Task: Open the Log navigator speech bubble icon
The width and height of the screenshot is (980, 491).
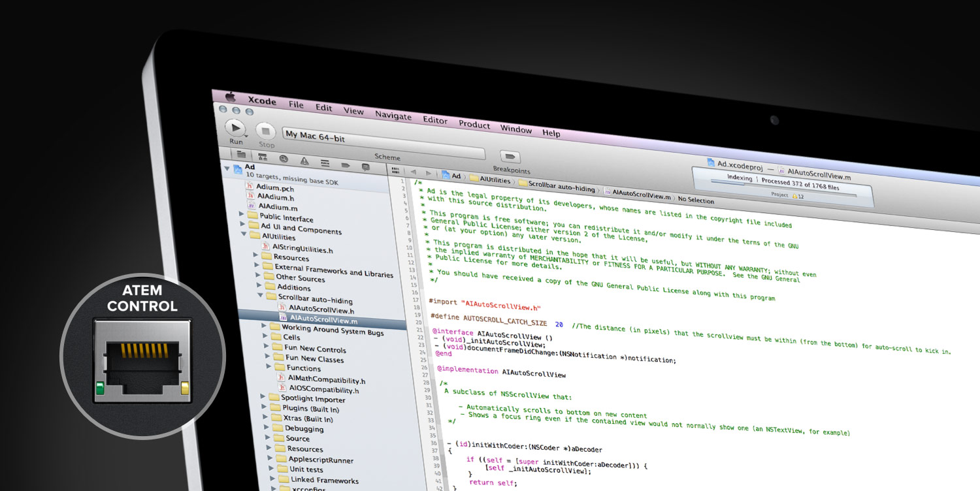Action: (366, 166)
